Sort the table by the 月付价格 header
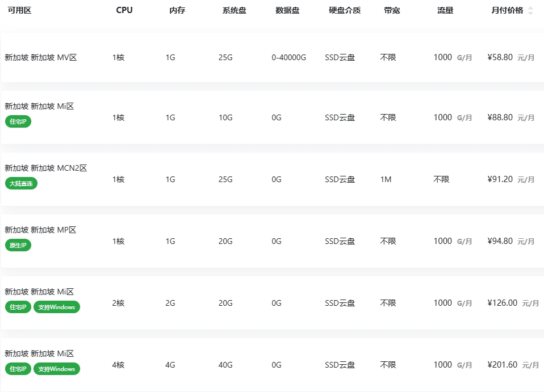The height and width of the screenshot is (392, 544). (x=507, y=11)
